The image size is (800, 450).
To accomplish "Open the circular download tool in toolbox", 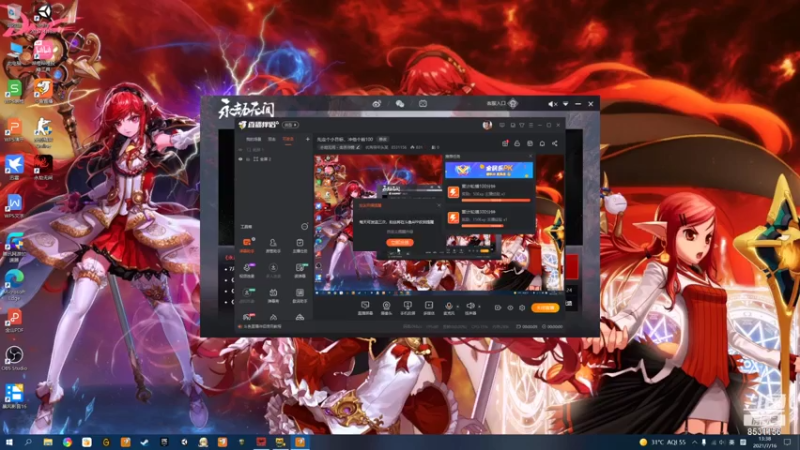I will (273, 270).
